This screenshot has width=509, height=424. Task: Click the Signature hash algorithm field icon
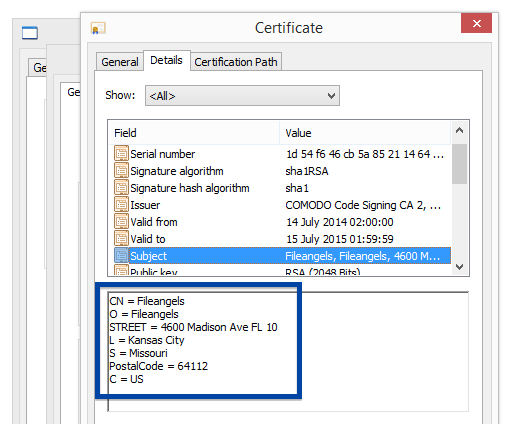121,187
